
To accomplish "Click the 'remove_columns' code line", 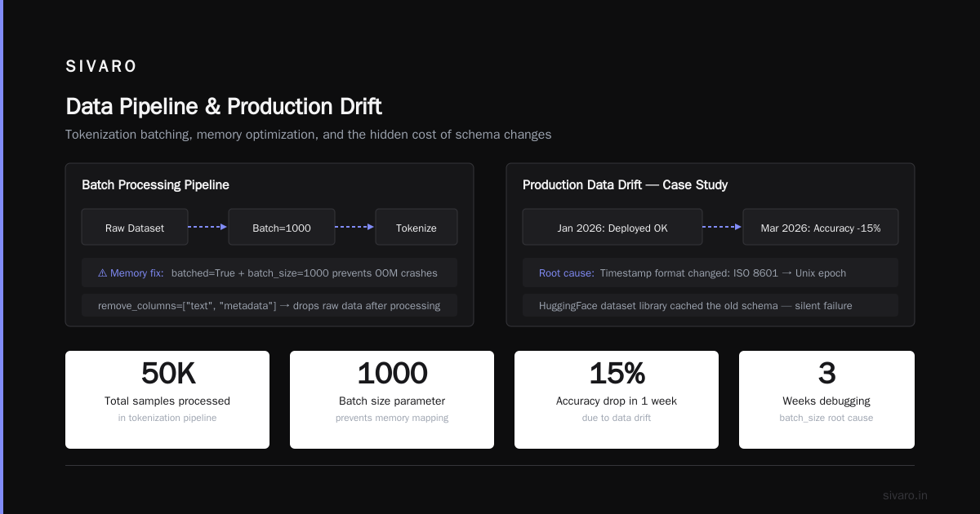I will click(x=269, y=306).
